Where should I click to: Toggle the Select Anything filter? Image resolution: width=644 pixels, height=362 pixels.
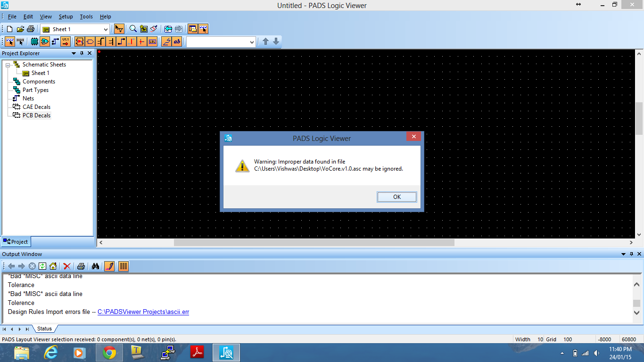pyautogui.click(x=9, y=42)
